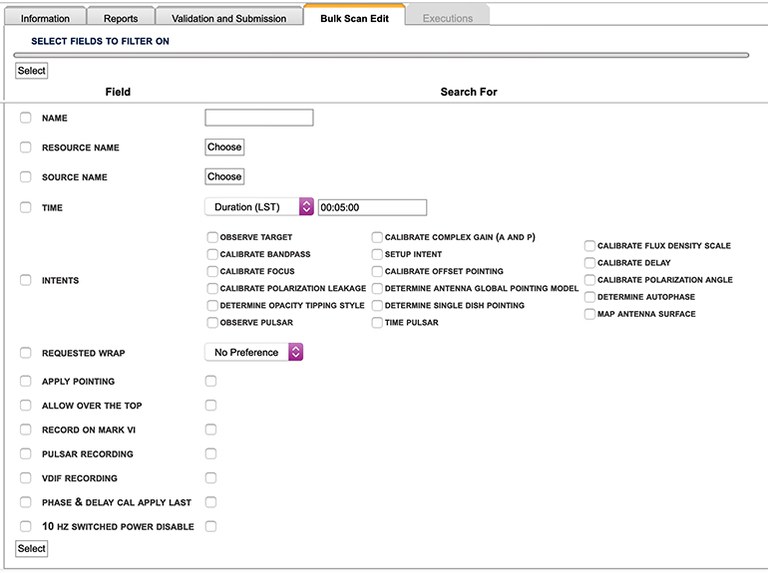The height and width of the screenshot is (573, 768).
Task: Tick the Map Antenna Surface checkbox
Action: [590, 314]
